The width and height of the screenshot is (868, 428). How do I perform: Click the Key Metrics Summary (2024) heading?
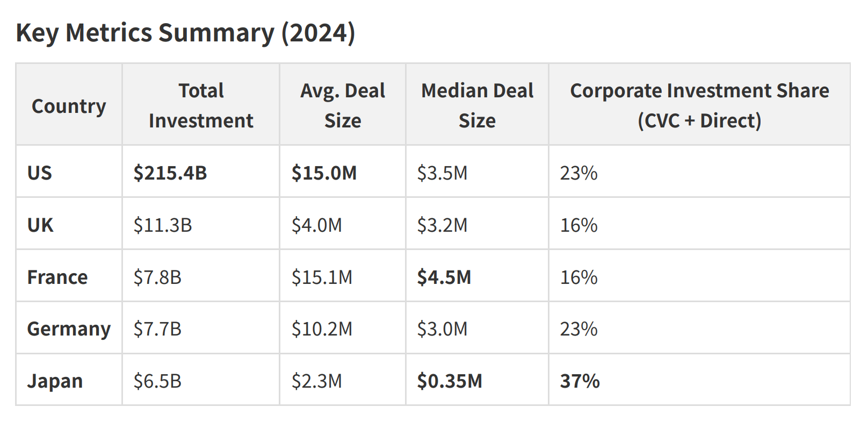coord(185,33)
